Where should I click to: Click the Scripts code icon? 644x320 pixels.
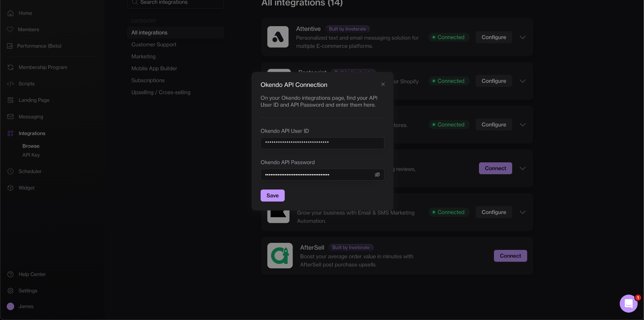click(10, 84)
